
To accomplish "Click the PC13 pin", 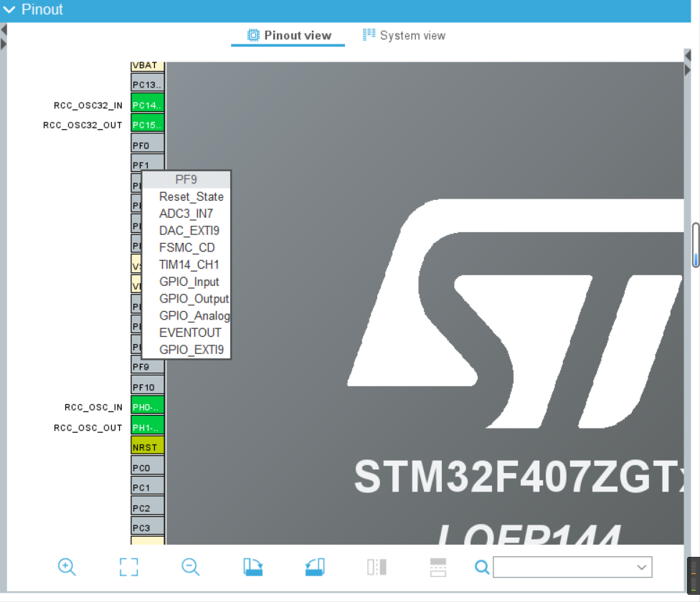I will (148, 83).
